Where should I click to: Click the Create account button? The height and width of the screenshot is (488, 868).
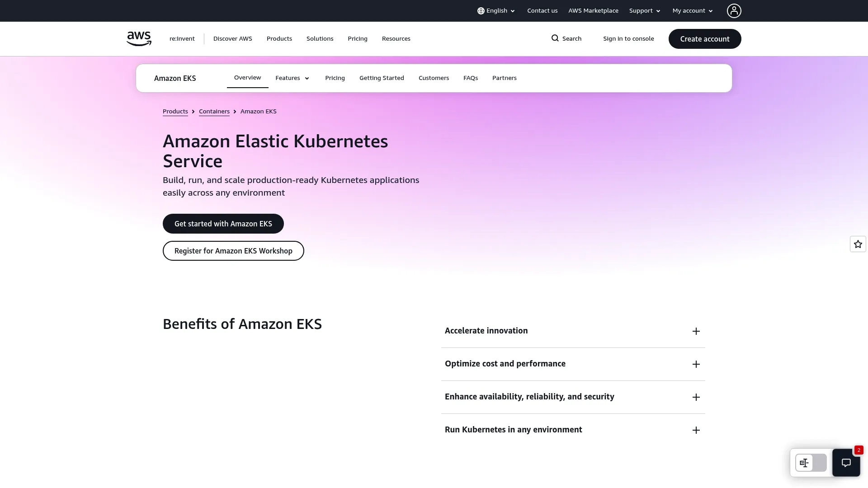pyautogui.click(x=704, y=39)
